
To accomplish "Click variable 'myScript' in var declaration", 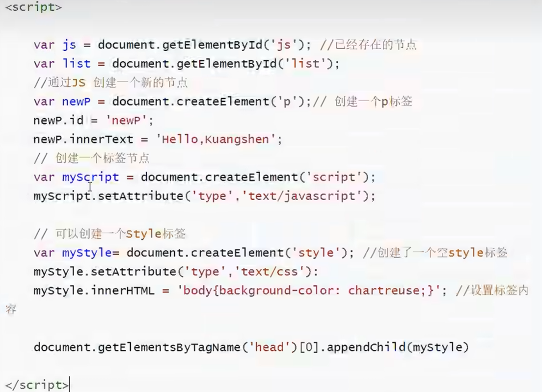I will [x=90, y=177].
